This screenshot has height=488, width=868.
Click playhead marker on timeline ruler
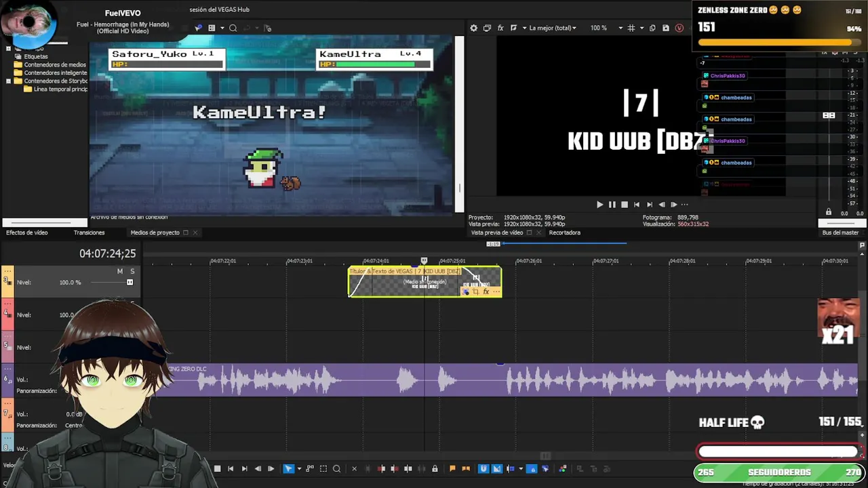[424, 260]
